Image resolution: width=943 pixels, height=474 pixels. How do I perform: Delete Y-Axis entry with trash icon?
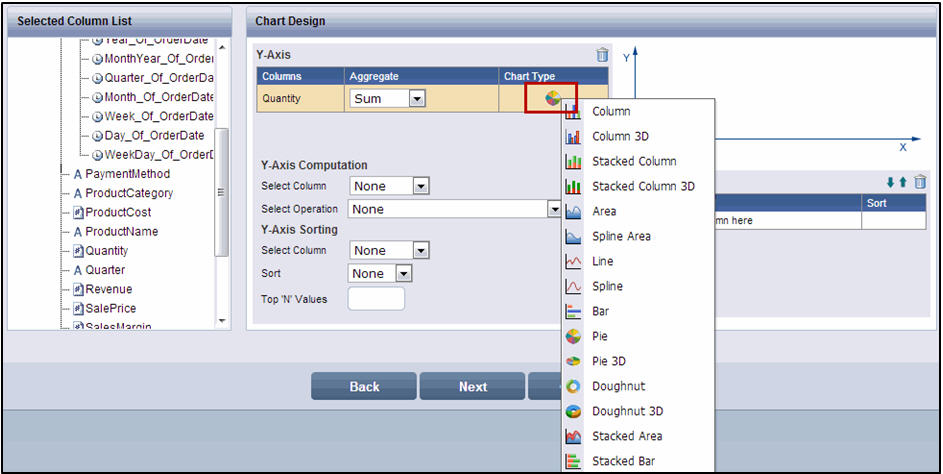602,55
